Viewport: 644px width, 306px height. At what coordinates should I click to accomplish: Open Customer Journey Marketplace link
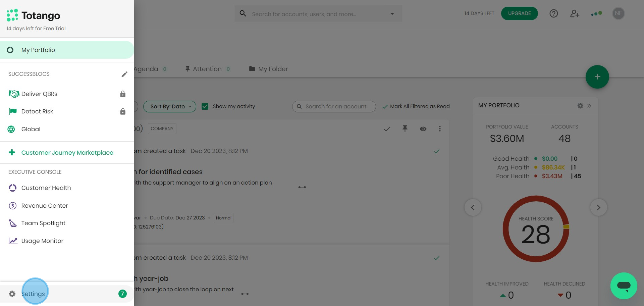coord(67,153)
